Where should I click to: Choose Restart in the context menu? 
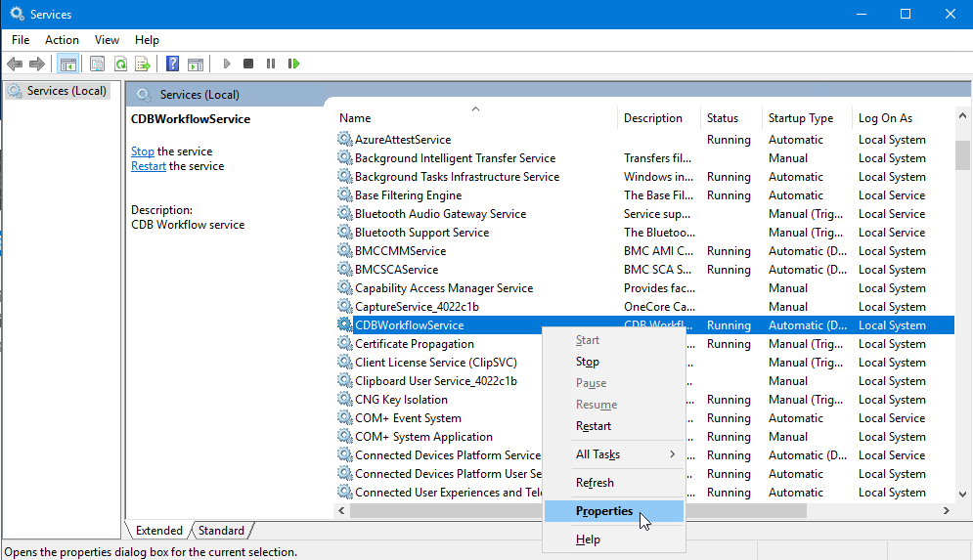click(x=614, y=426)
